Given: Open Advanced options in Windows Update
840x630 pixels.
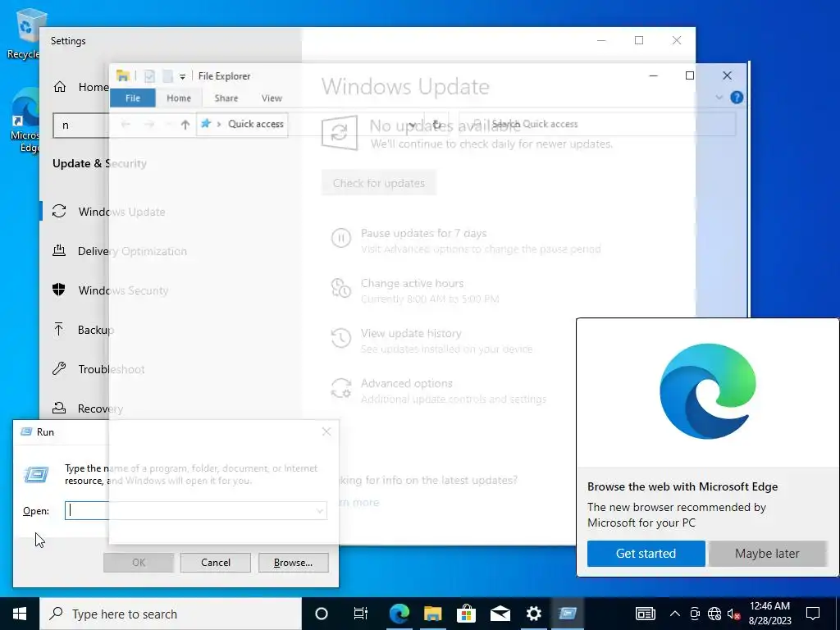Looking at the screenshot, I should 438,390.
